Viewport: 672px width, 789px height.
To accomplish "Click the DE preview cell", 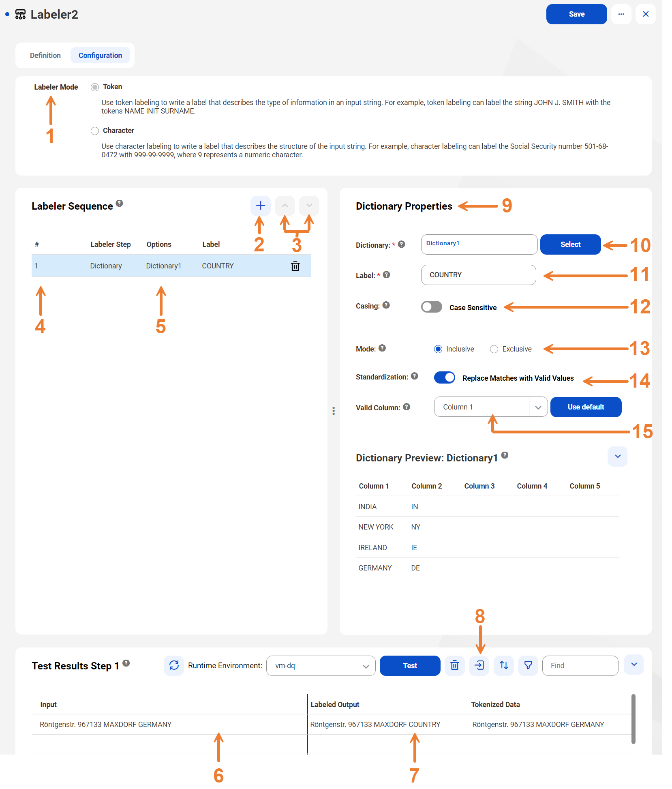I will coord(415,568).
